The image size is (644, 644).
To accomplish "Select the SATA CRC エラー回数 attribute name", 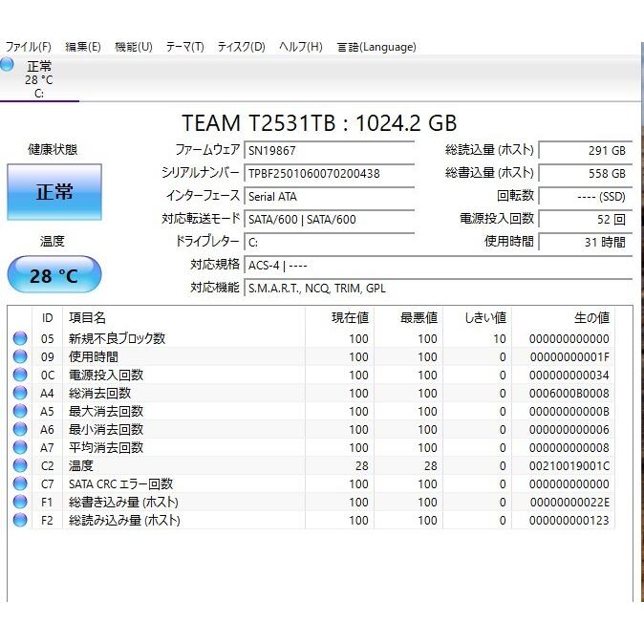I will click(x=120, y=483).
